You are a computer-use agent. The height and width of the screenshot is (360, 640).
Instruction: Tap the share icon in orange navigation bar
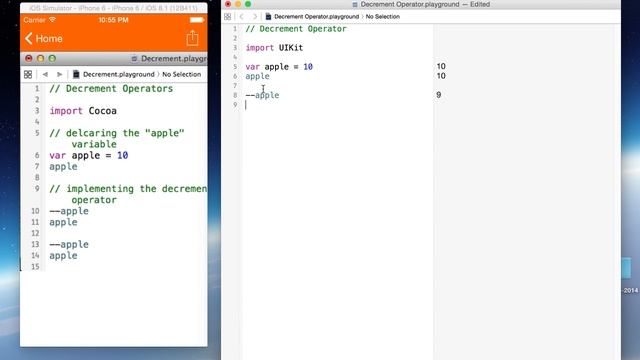click(x=192, y=38)
